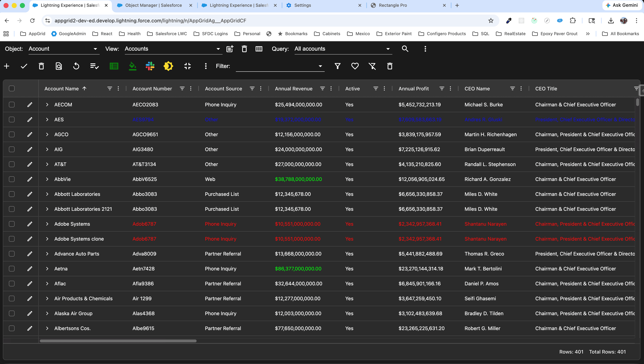Click the search magnifier next to Query
The width and height of the screenshot is (644, 364).
tap(405, 49)
